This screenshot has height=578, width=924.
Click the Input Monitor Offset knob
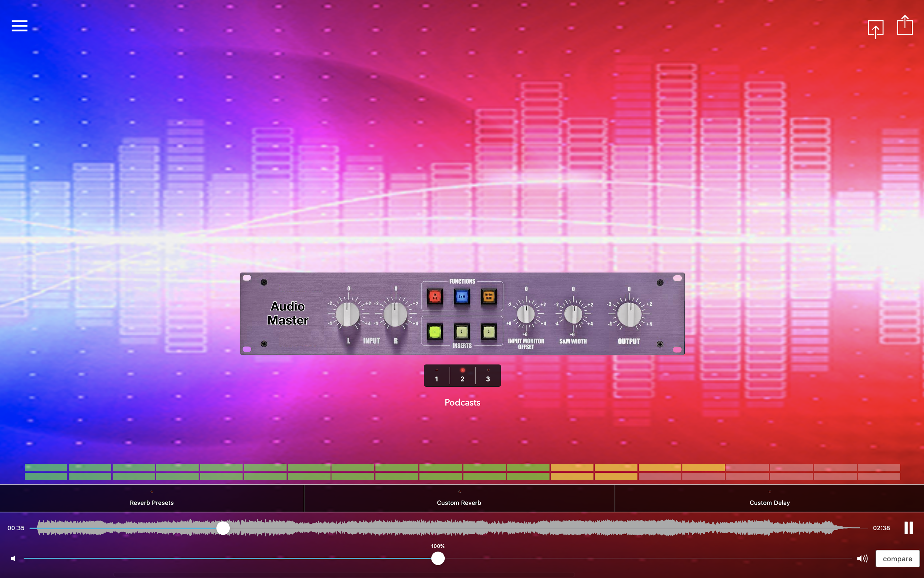click(x=526, y=314)
